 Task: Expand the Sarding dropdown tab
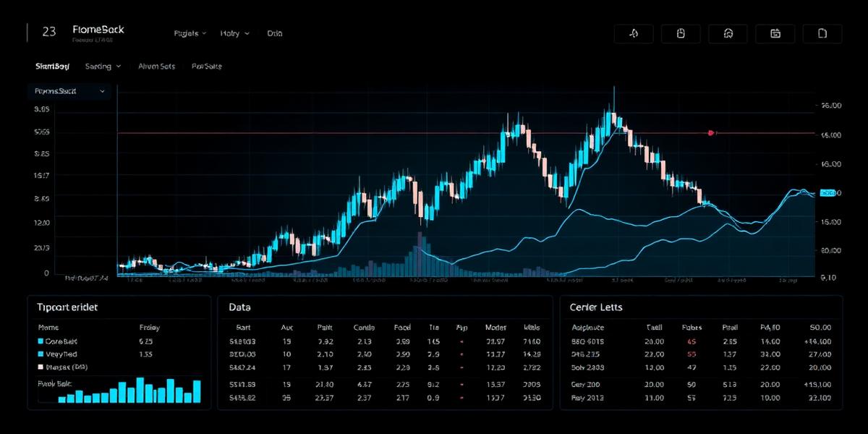[103, 66]
